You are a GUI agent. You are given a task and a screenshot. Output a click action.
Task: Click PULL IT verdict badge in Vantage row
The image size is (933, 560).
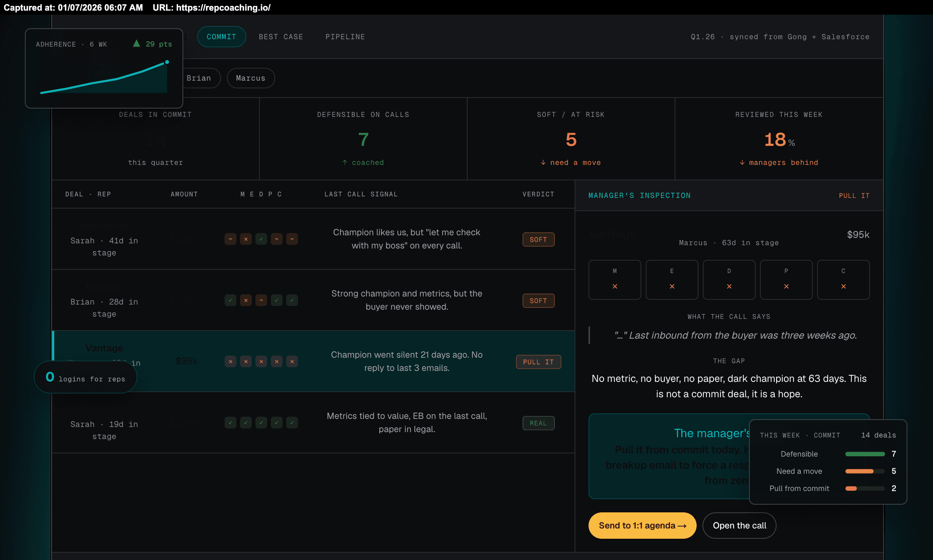coord(538,362)
